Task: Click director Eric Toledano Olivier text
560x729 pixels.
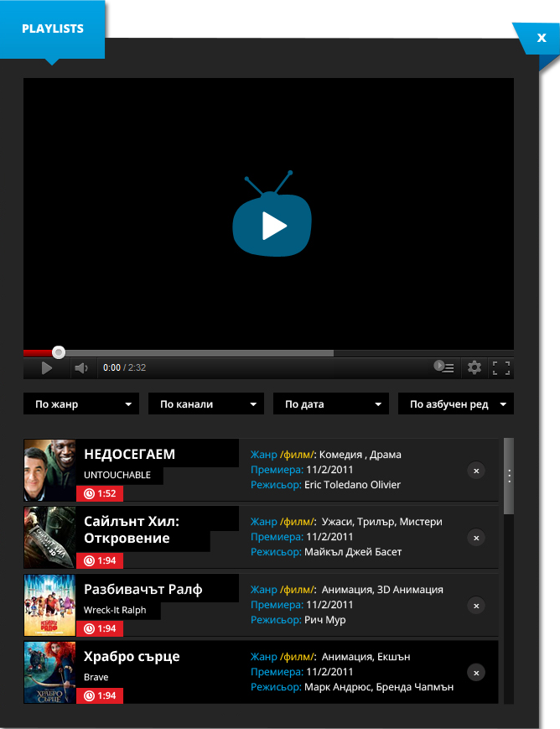Action: click(352, 485)
